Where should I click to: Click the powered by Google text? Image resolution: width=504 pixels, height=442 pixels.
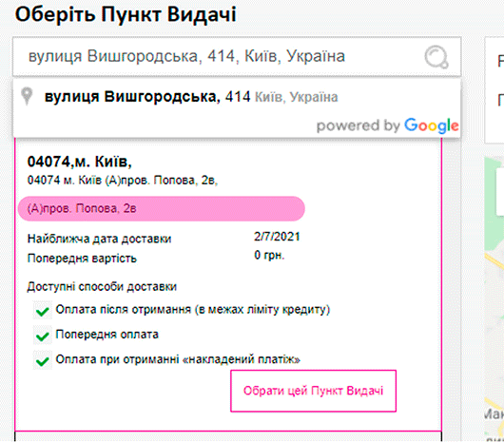point(387,125)
